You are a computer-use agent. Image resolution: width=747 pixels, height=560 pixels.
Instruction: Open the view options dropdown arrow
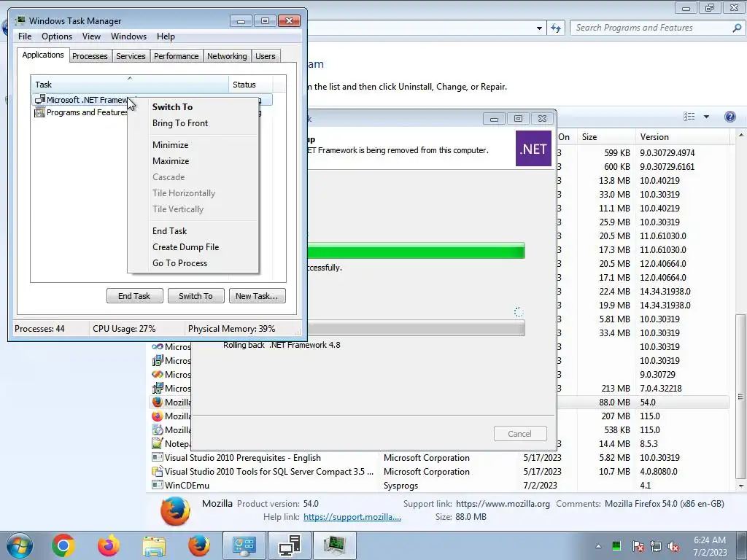click(x=706, y=117)
